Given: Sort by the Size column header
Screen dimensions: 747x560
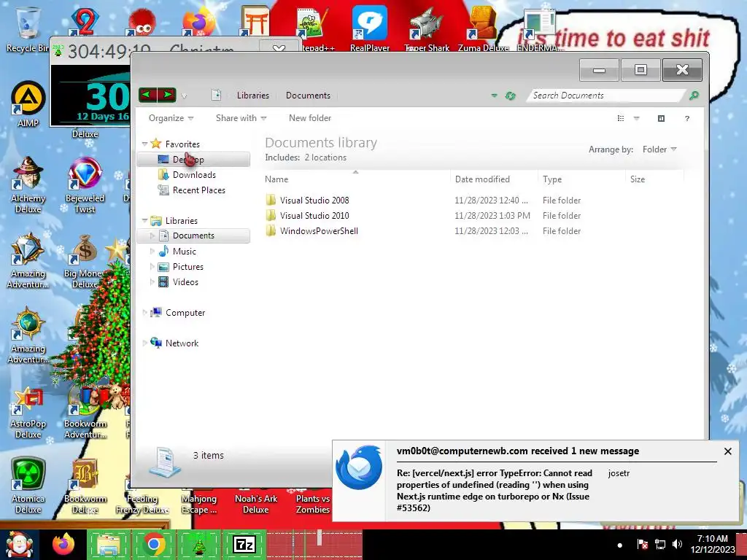Looking at the screenshot, I should click(x=654, y=179).
